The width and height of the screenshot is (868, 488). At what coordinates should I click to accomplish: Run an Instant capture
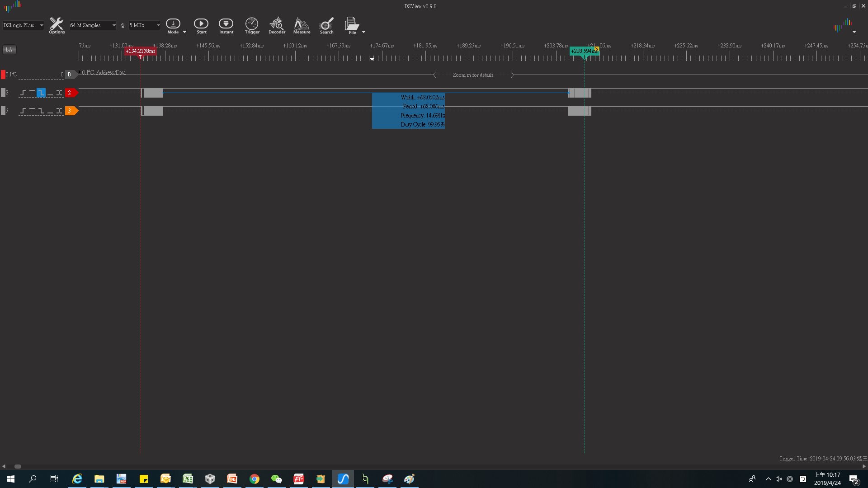[226, 26]
